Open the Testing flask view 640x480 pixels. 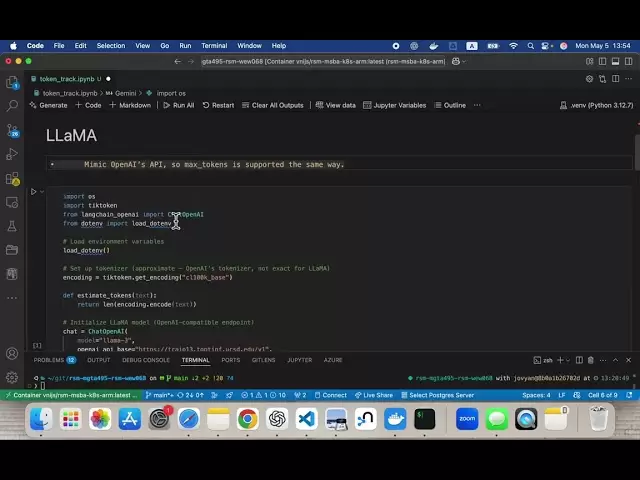tap(12, 226)
